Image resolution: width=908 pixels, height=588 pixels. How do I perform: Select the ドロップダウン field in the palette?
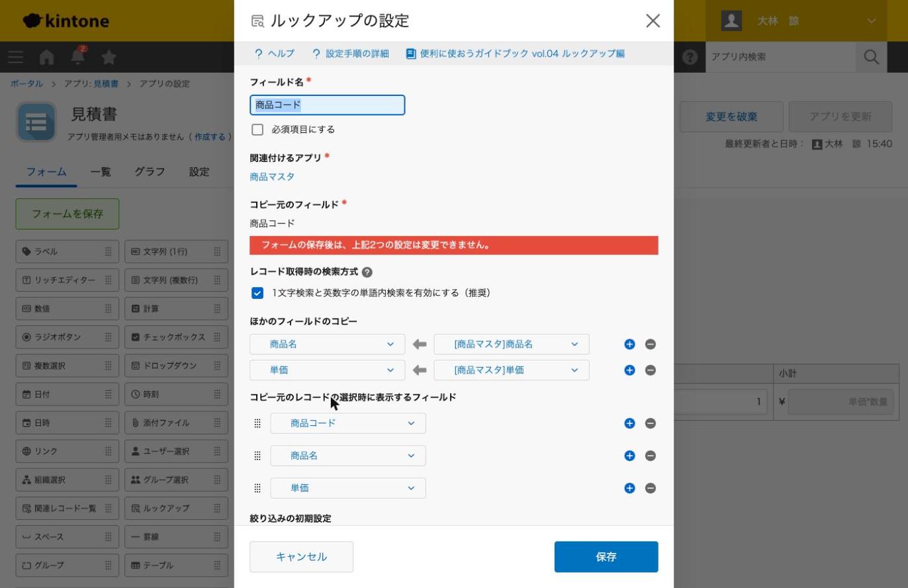coord(176,366)
